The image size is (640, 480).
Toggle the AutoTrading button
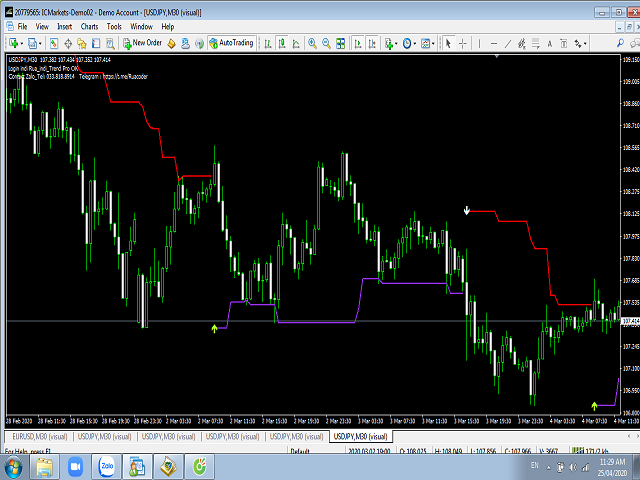231,43
